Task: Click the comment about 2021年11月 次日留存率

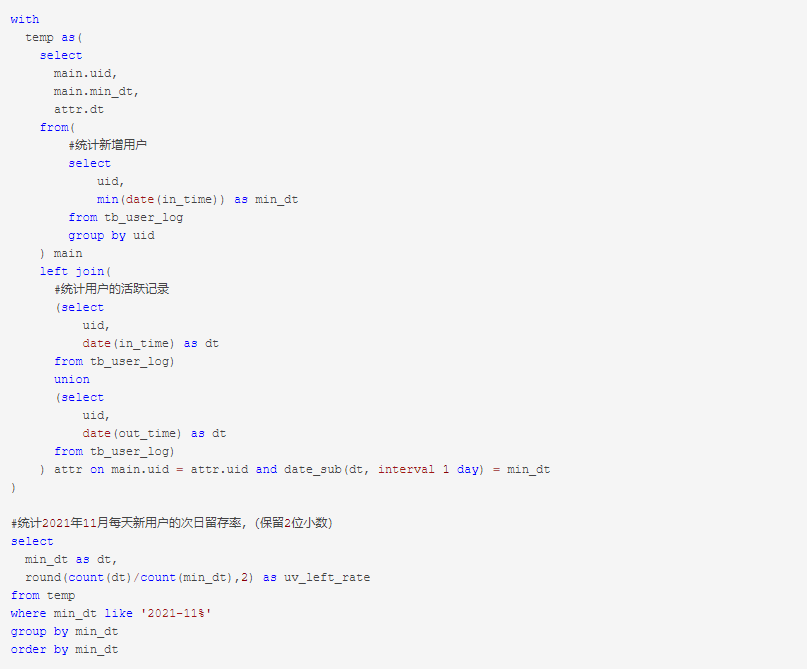Action: [171, 523]
